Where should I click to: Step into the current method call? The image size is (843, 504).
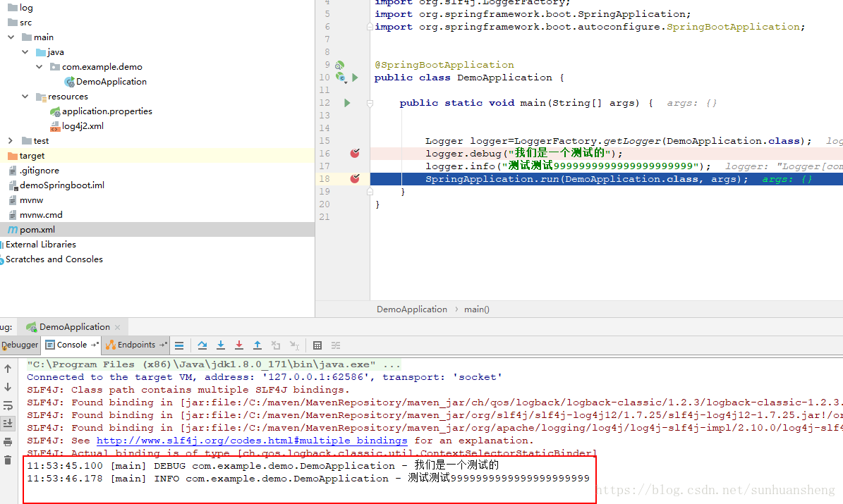coord(220,345)
